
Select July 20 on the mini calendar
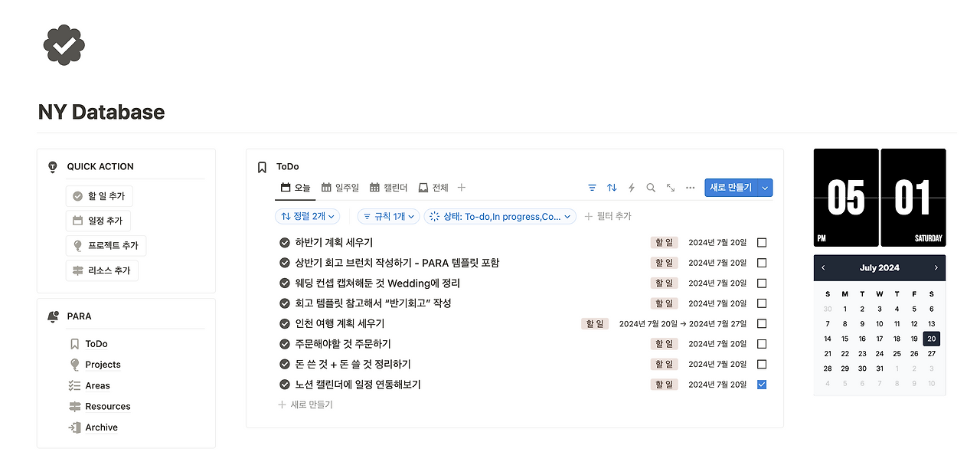coord(931,338)
